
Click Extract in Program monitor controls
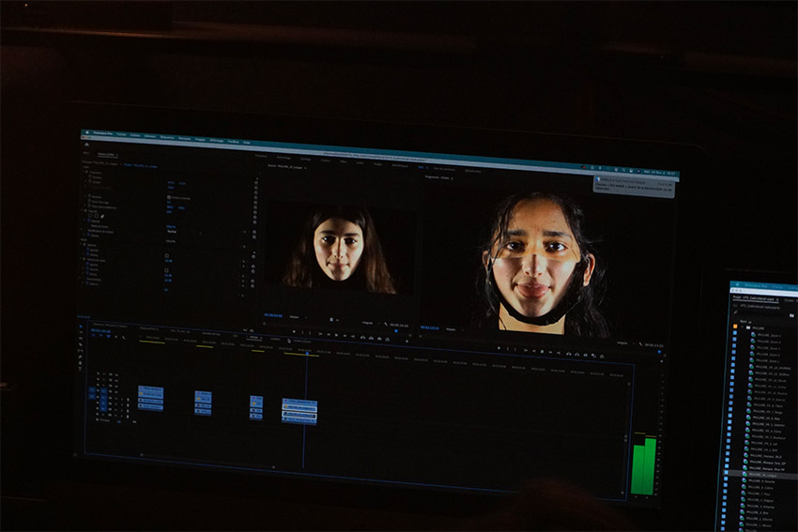[576, 354]
